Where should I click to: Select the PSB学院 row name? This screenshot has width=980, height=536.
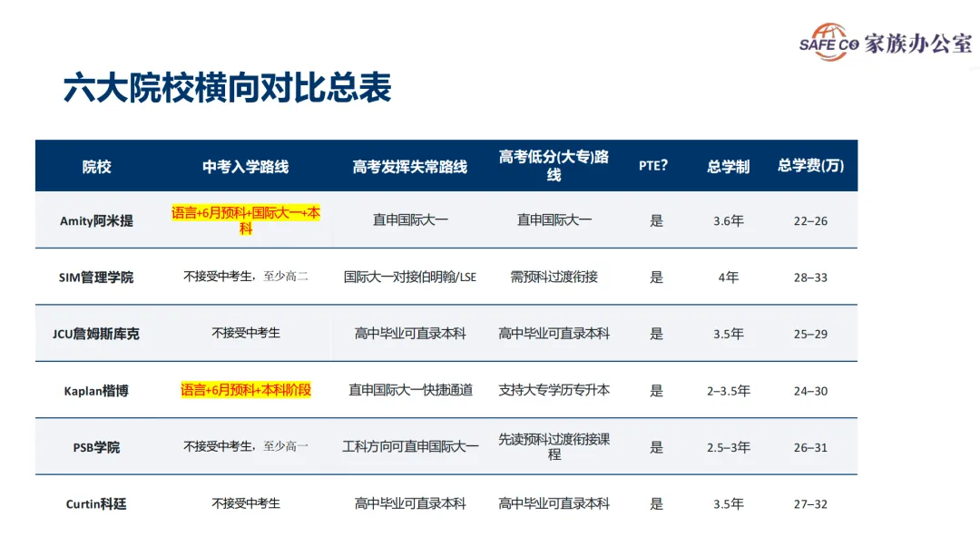[96, 448]
